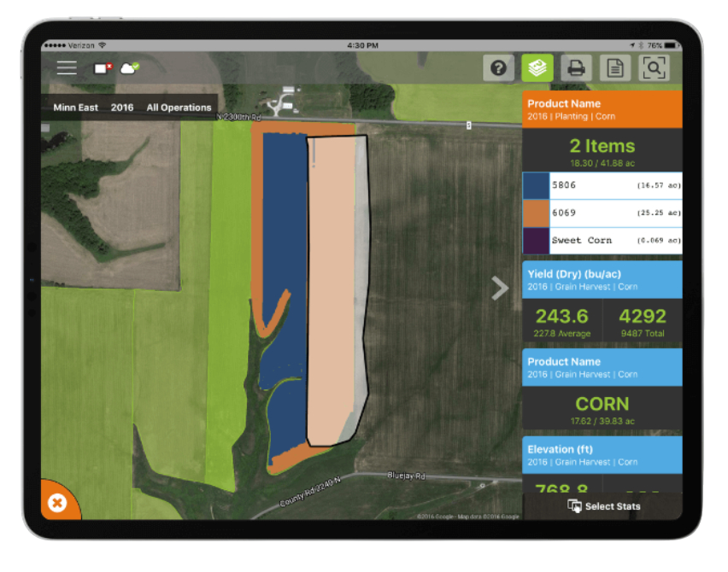Open the All Operations filter
The image size is (728, 572).
tap(179, 108)
